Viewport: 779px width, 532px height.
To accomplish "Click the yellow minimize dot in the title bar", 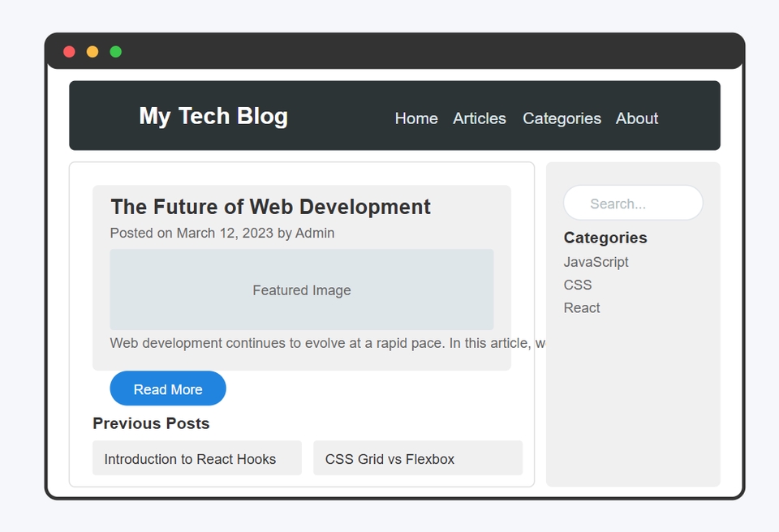I will pyautogui.click(x=93, y=52).
